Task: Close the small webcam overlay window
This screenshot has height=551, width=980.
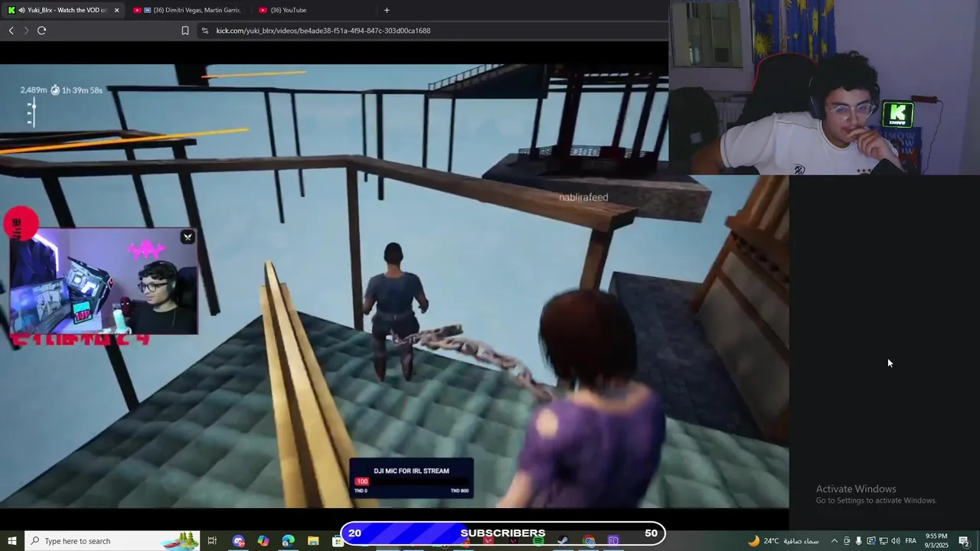Action: [x=188, y=237]
